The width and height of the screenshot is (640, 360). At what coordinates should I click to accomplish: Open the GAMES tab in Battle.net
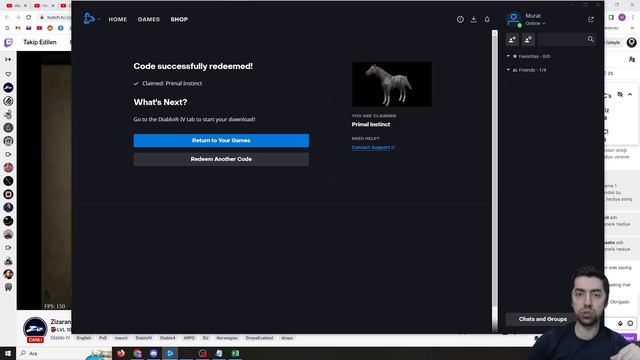coord(149,19)
